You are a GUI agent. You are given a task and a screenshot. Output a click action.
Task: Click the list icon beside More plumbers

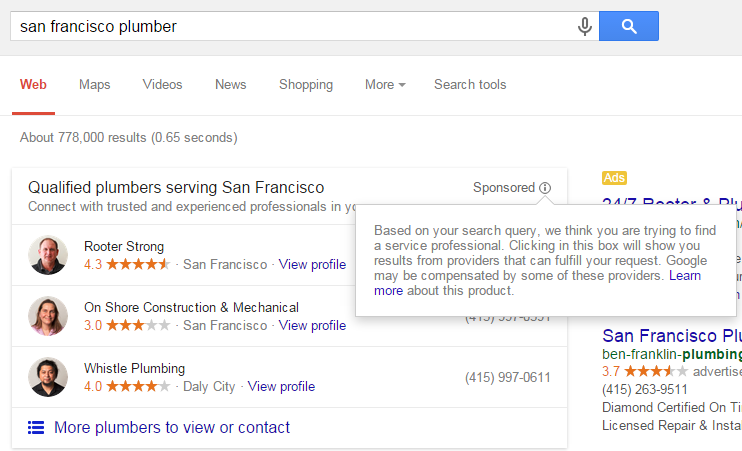(x=36, y=428)
